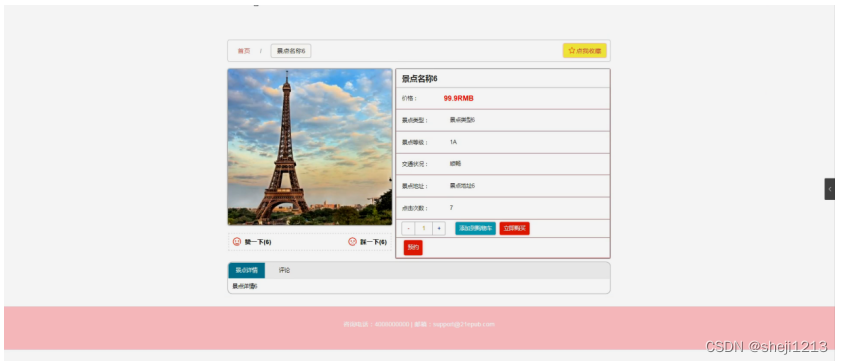Open the Eiffel Tower attraction photo
843x364 pixels.
310,146
